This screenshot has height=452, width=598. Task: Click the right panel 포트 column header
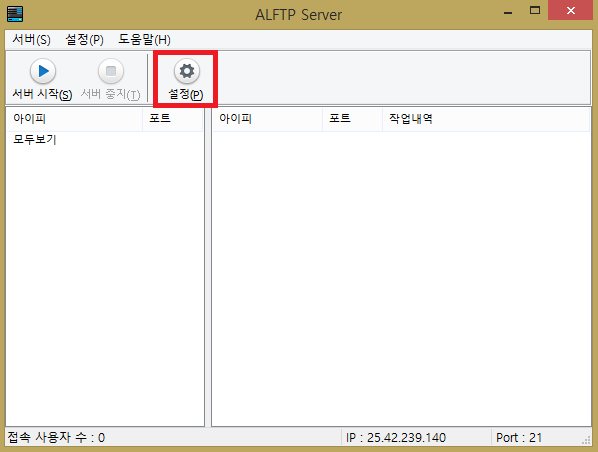coord(352,119)
